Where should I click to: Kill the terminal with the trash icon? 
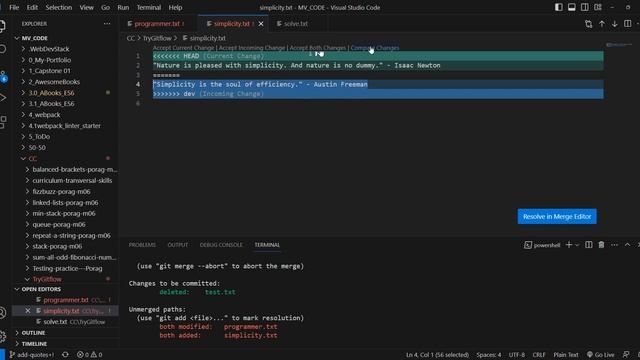point(601,245)
